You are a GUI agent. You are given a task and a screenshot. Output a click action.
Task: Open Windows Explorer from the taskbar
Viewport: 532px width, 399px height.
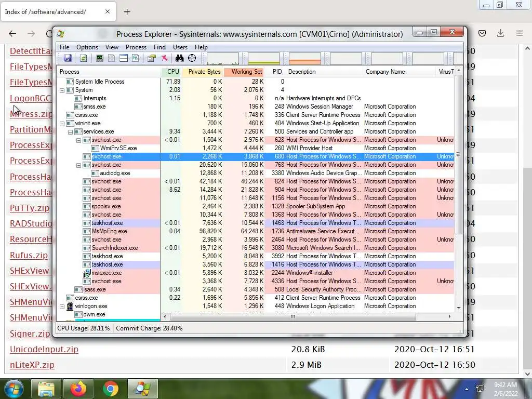click(x=46, y=389)
